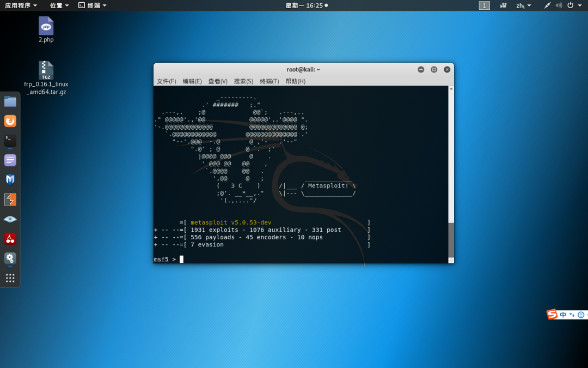Image resolution: width=588 pixels, height=368 pixels.
Task: Click the Sogou input method S logo
Action: click(552, 314)
